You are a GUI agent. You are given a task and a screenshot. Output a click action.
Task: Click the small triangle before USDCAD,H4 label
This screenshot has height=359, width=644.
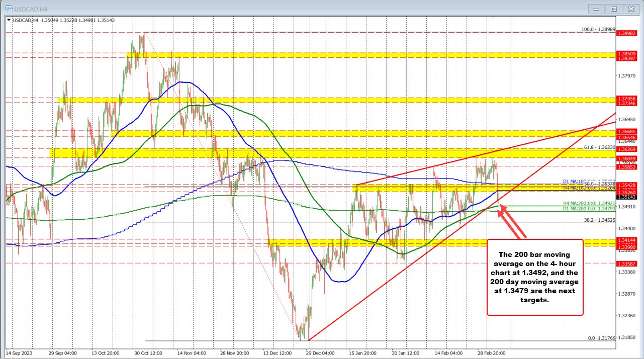point(8,20)
